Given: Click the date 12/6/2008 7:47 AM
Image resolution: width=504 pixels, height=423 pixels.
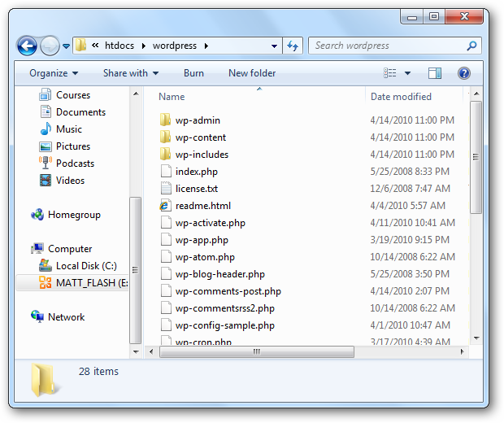Looking at the screenshot, I should click(410, 188).
